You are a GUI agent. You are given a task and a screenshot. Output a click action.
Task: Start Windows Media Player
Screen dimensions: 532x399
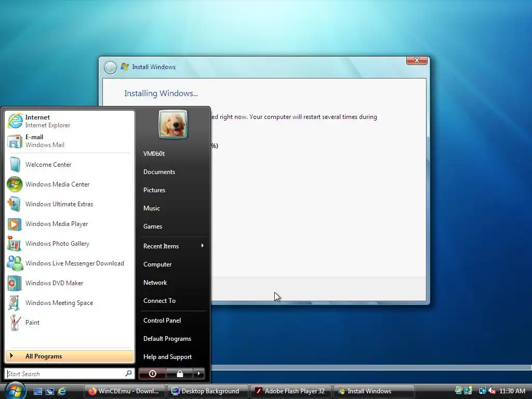(x=70, y=223)
